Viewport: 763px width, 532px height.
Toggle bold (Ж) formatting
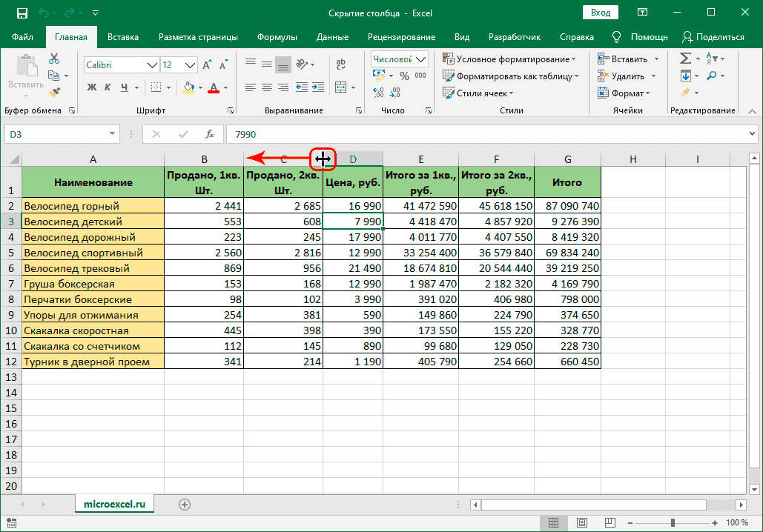click(92, 87)
